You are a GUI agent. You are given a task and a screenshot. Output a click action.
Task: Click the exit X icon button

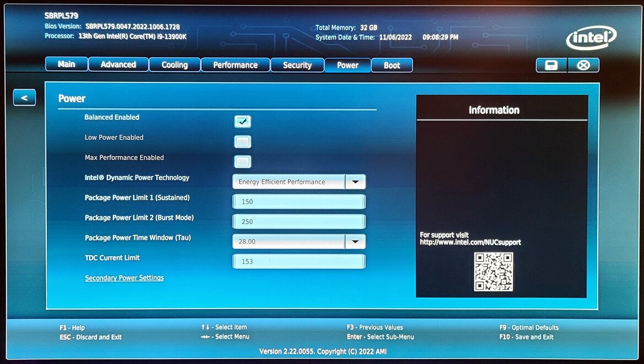pos(583,65)
